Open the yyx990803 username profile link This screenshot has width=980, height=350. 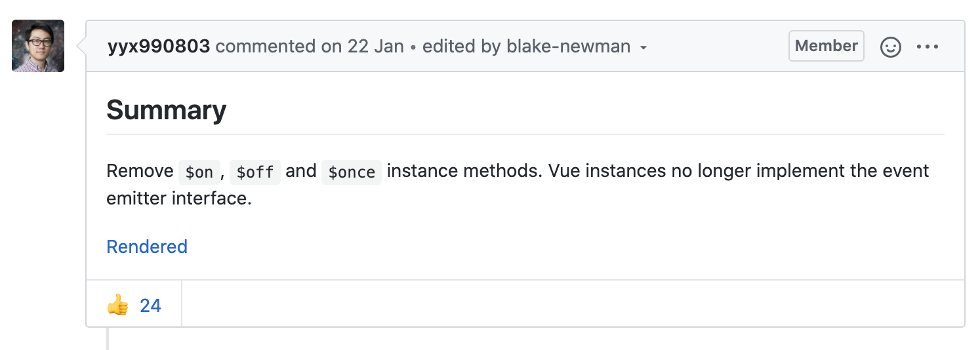(159, 47)
